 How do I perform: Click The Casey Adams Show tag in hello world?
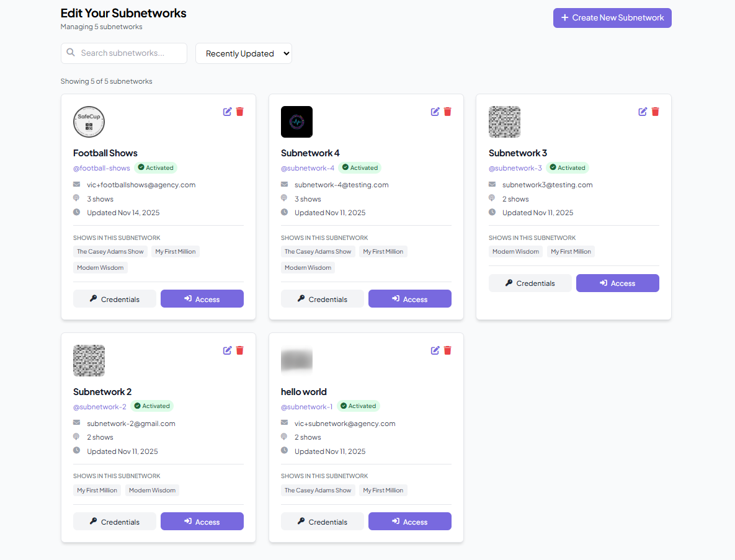pos(318,490)
